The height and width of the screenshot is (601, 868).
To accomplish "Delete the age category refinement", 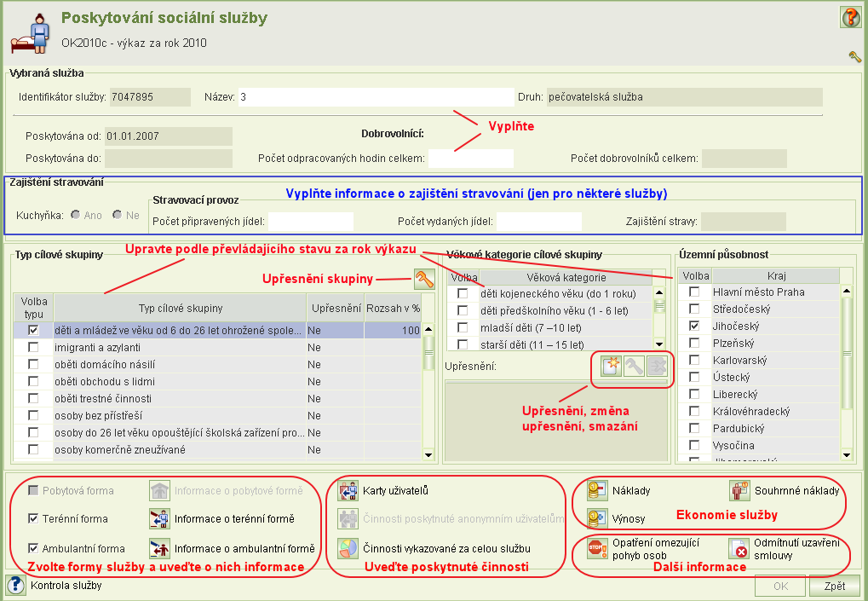I will (x=657, y=366).
